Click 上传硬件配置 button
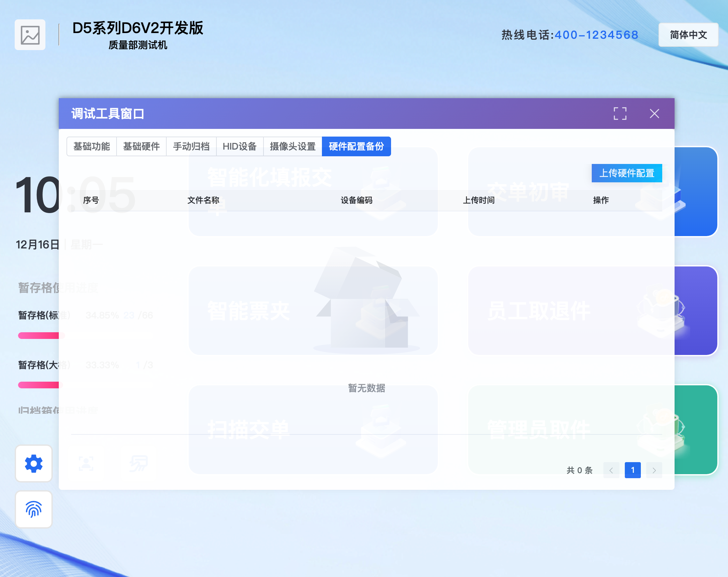This screenshot has width=728, height=577. coord(626,173)
